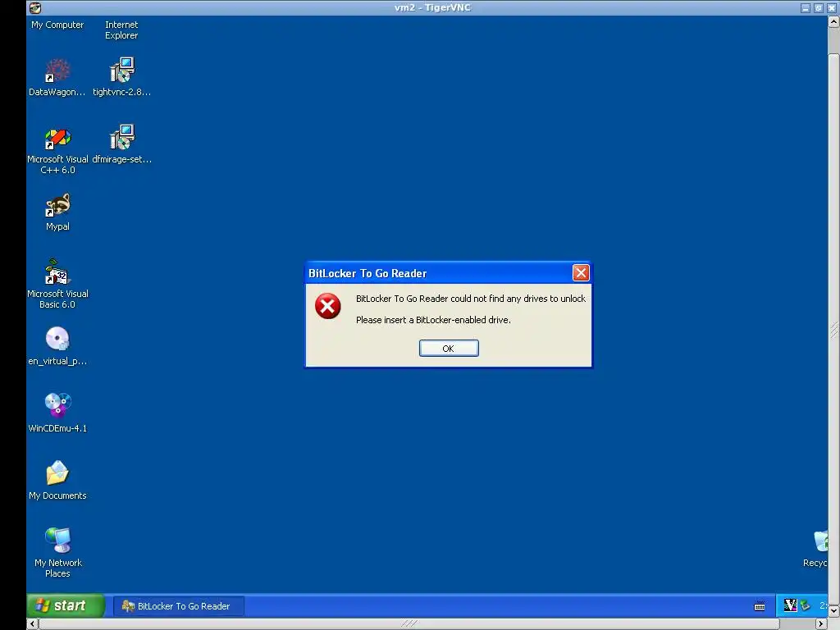Viewport: 840px width, 630px height.
Task: Confirm the BitLocker error with OK
Action: coord(449,348)
